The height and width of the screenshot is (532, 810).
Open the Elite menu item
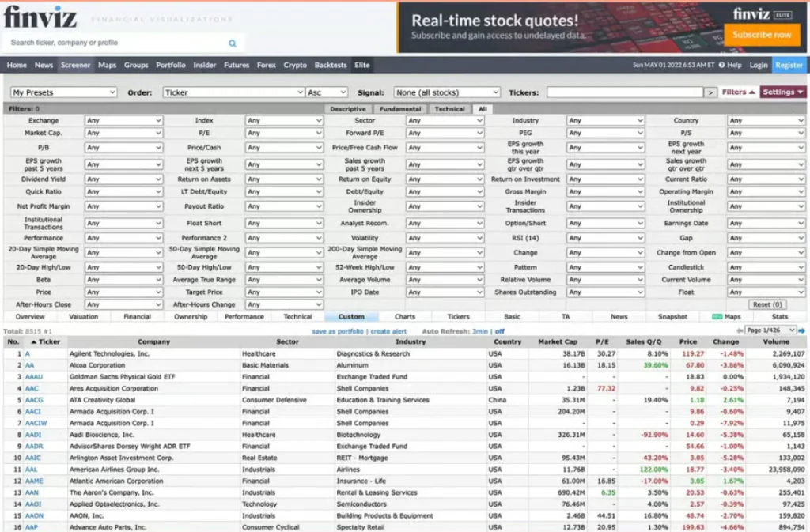click(362, 65)
